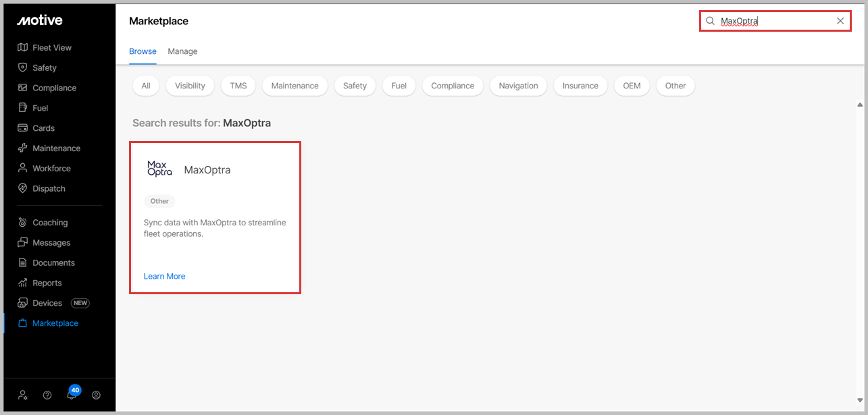
Task: Click the MaxOptra logo thumbnail
Action: tap(159, 169)
